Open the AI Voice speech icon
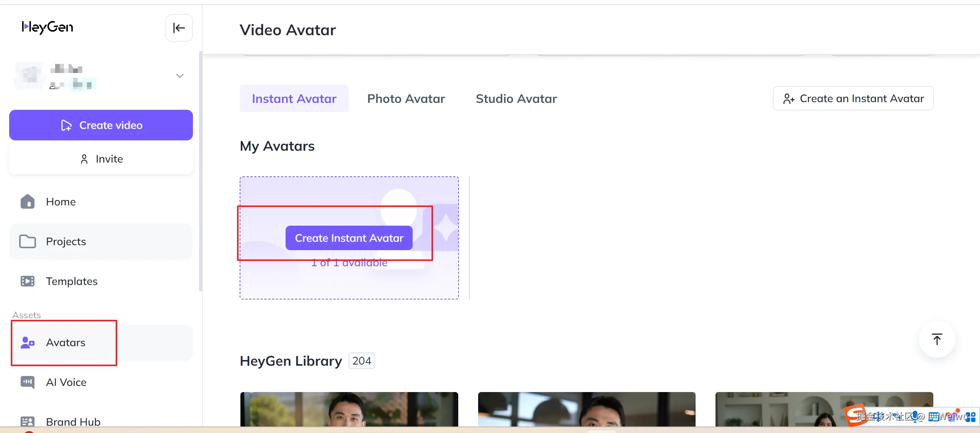The image size is (980, 433). pyautogui.click(x=28, y=382)
